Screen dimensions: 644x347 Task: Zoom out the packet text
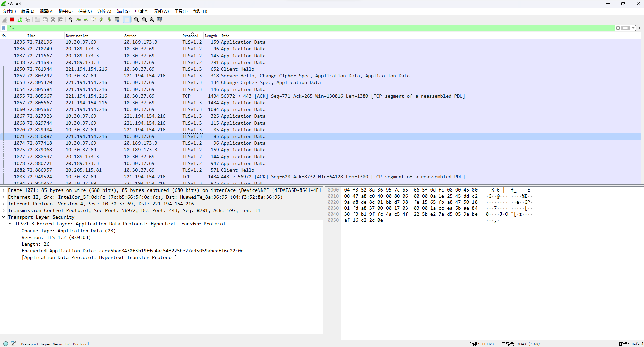(x=144, y=20)
